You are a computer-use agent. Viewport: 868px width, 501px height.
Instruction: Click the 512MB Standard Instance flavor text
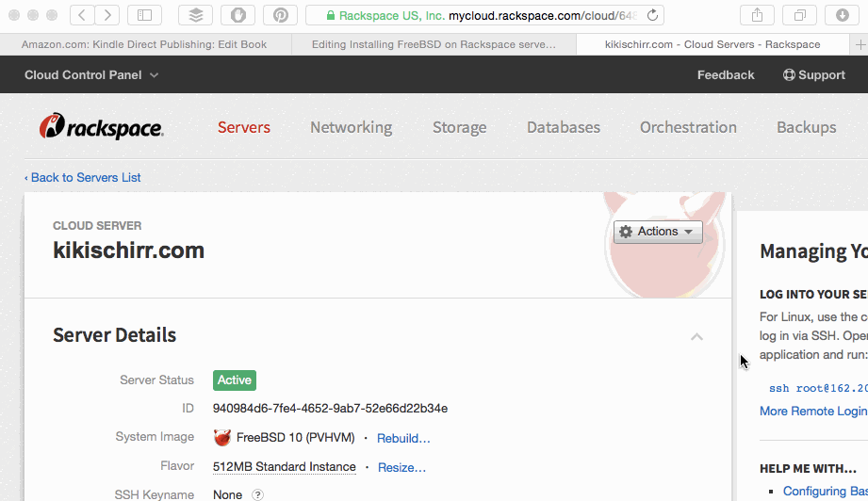pos(285,467)
